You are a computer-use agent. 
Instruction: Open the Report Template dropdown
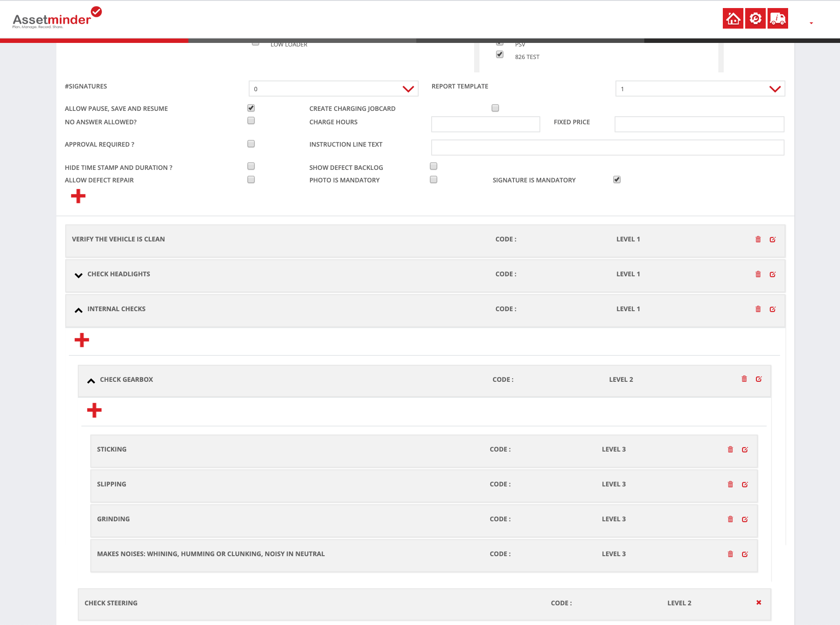[x=700, y=89]
